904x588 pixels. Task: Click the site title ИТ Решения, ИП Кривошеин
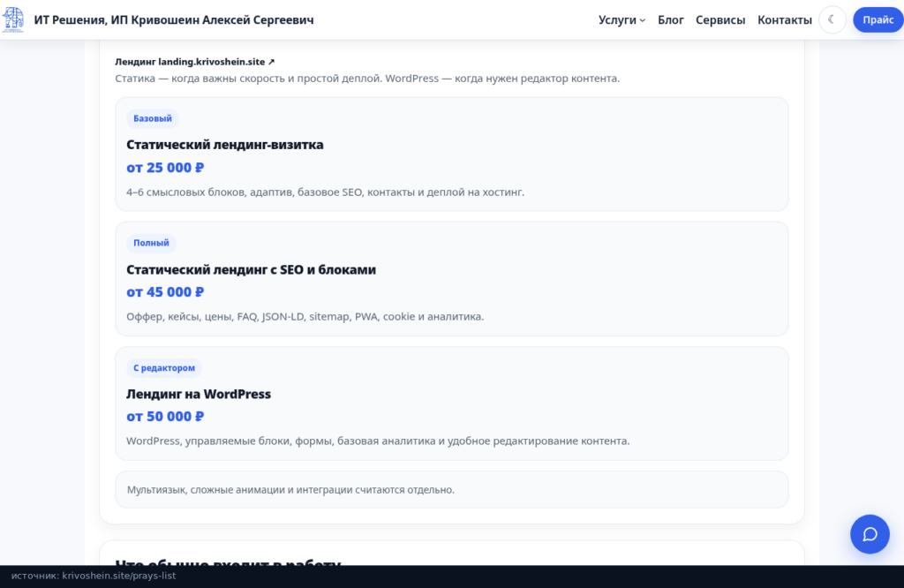tap(174, 20)
